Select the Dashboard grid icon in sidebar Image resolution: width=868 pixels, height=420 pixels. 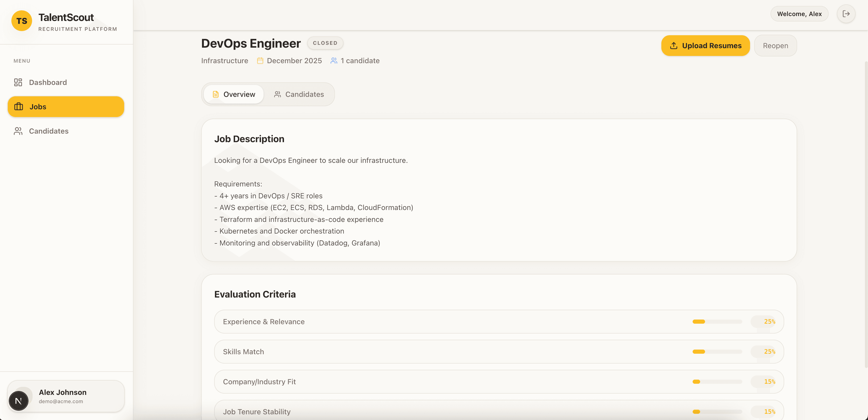(18, 82)
